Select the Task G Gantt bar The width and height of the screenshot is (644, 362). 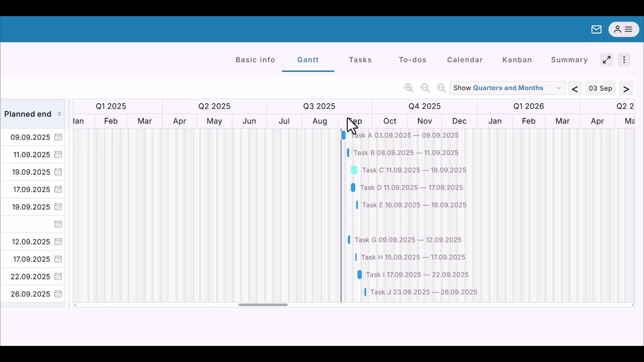349,240
